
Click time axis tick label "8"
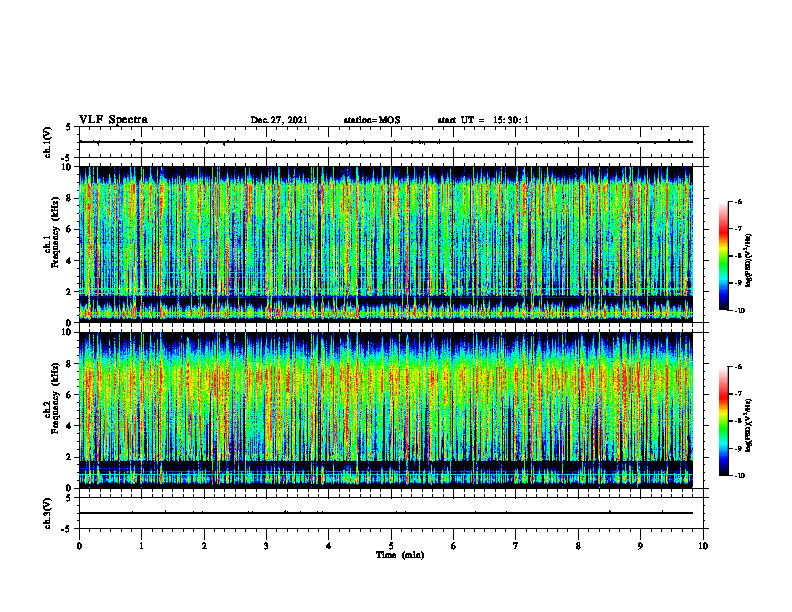578,546
